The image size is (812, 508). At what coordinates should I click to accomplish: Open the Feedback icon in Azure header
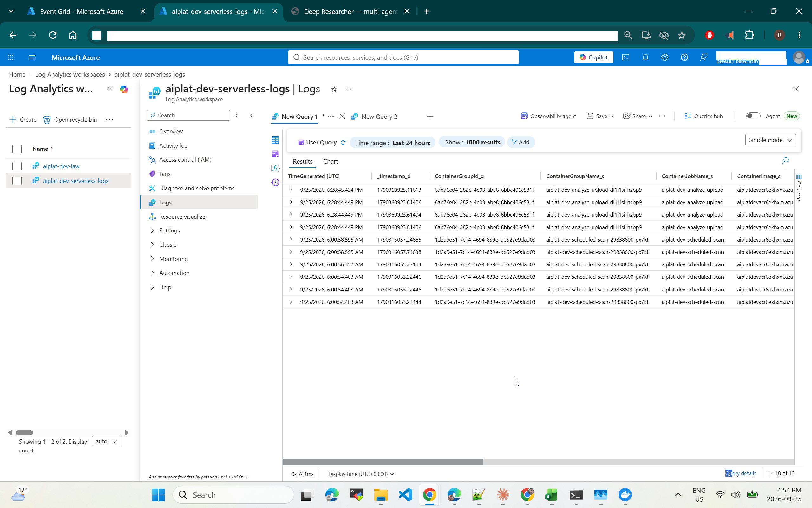[x=704, y=57]
